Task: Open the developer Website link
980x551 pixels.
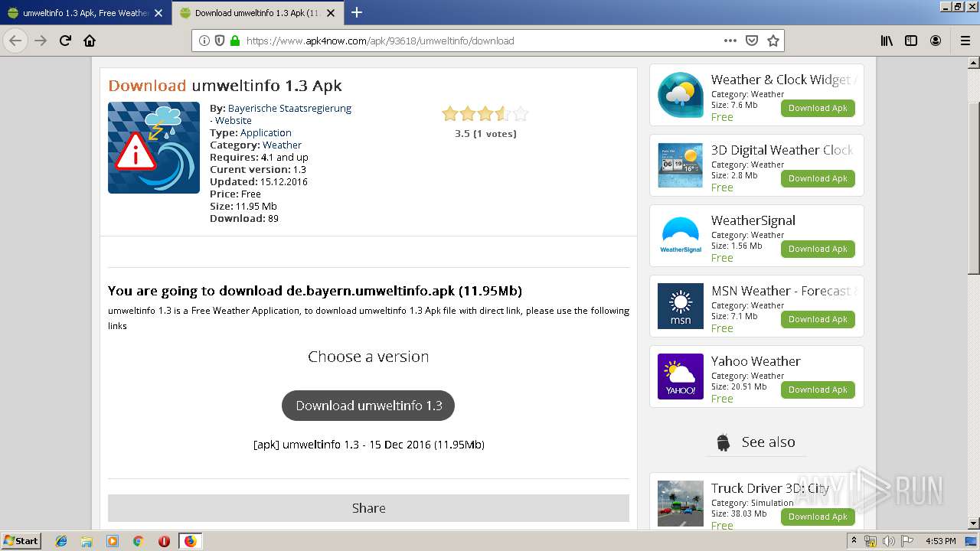Action: (x=234, y=121)
